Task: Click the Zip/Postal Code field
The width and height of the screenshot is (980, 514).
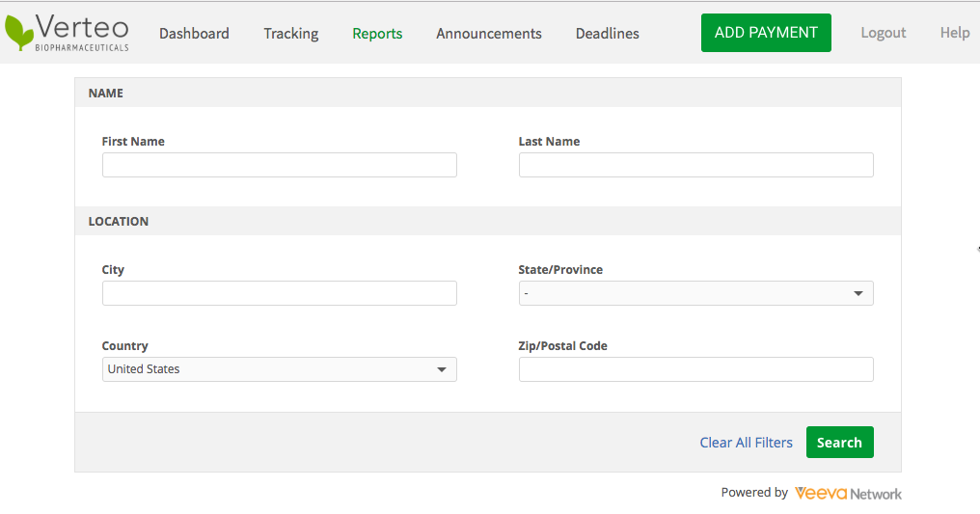Action: [x=695, y=369]
